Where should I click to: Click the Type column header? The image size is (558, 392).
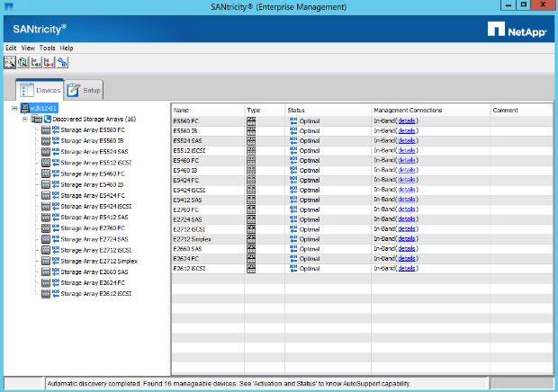point(265,111)
